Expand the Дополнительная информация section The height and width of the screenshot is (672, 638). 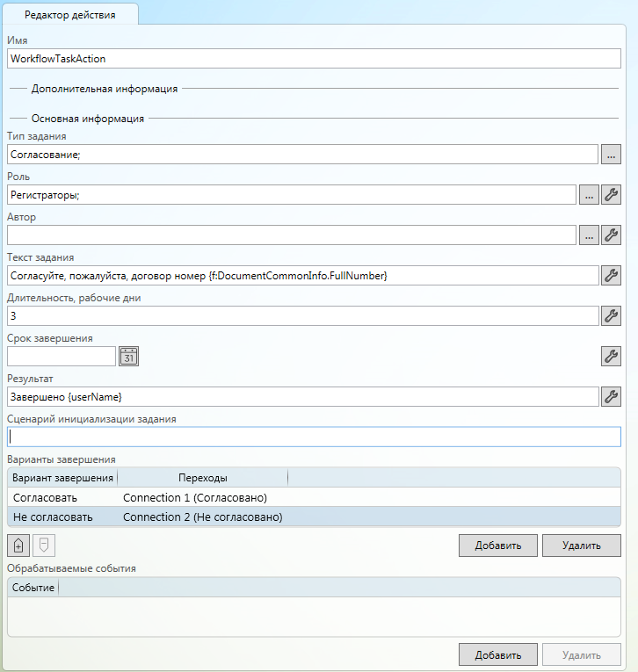[104, 89]
